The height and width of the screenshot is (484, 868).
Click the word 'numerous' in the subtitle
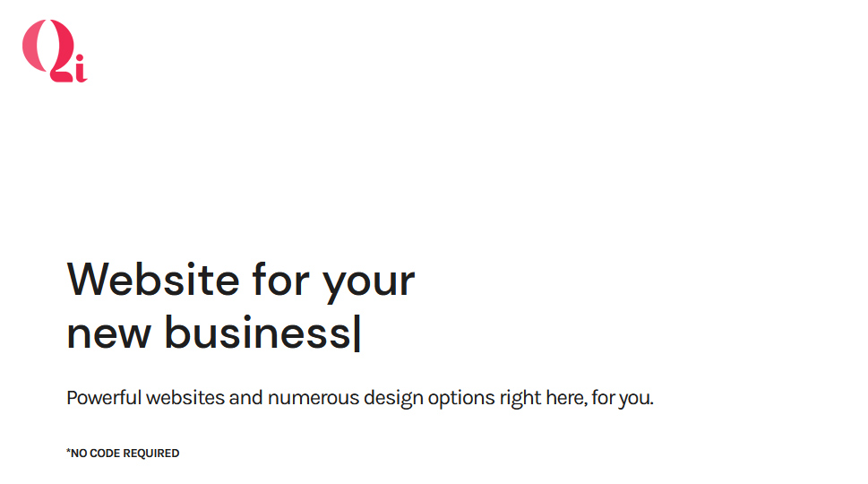coord(314,398)
